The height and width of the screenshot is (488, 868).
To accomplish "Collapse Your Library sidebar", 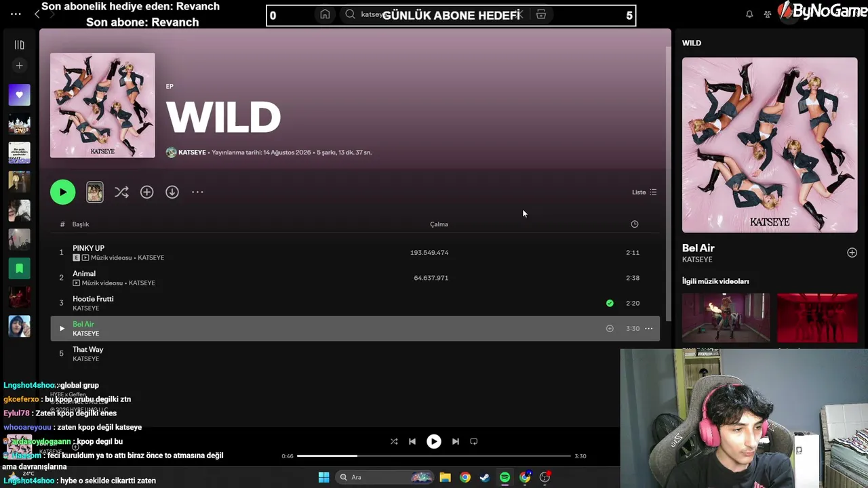I will (x=19, y=45).
